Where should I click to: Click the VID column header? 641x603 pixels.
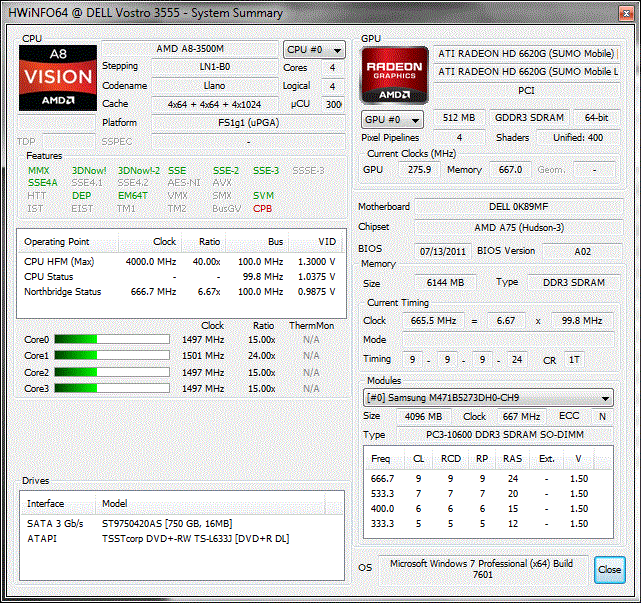(x=317, y=242)
